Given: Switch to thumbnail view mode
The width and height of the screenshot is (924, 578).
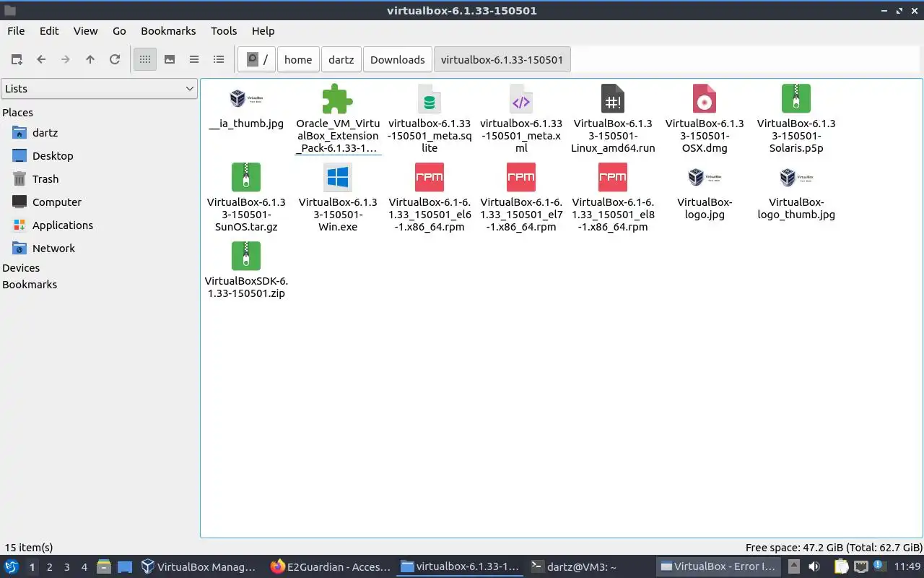Looking at the screenshot, I should pos(170,59).
